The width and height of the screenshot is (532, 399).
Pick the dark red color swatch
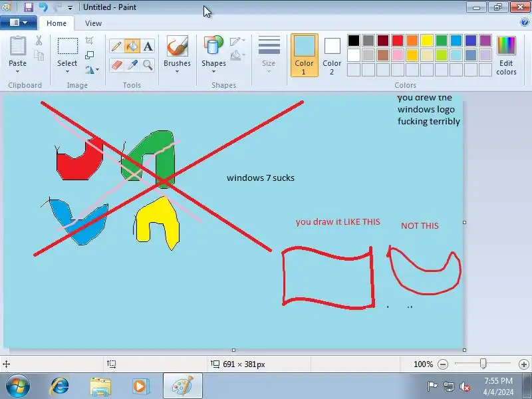pos(383,41)
